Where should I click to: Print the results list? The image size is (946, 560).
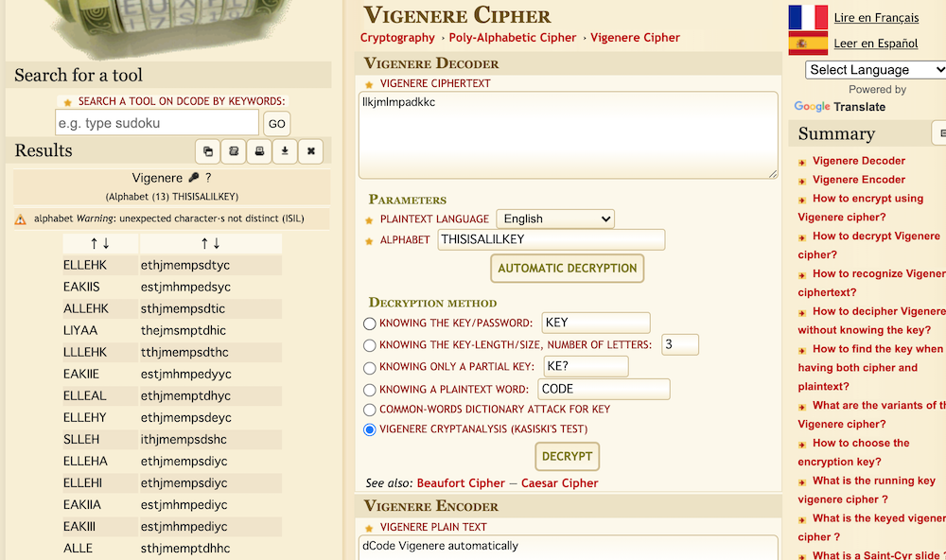tap(259, 151)
